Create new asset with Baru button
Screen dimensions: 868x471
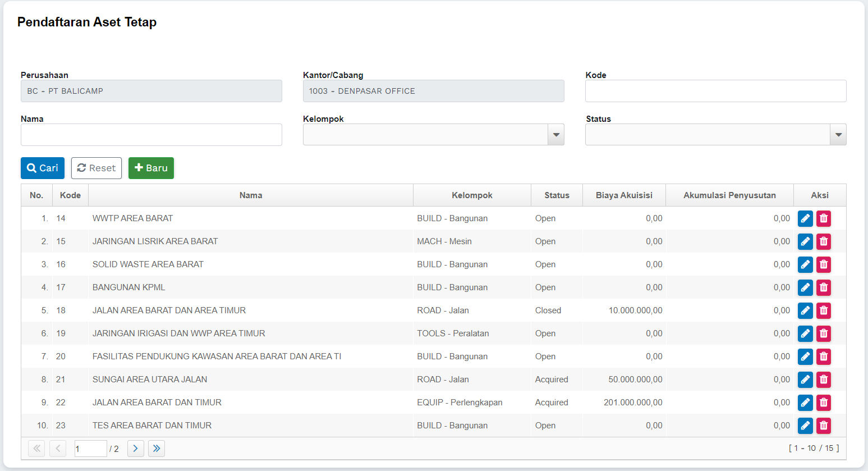click(151, 168)
